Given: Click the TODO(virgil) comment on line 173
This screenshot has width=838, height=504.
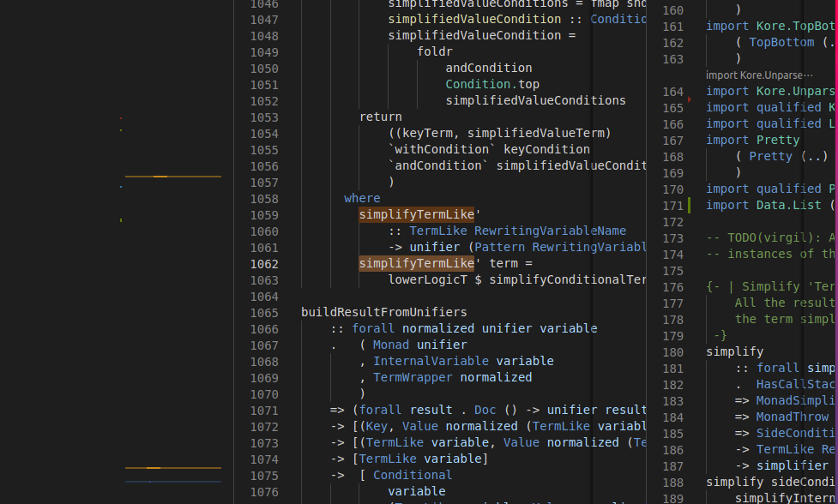Looking at the screenshot, I should pyautogui.click(x=768, y=237).
